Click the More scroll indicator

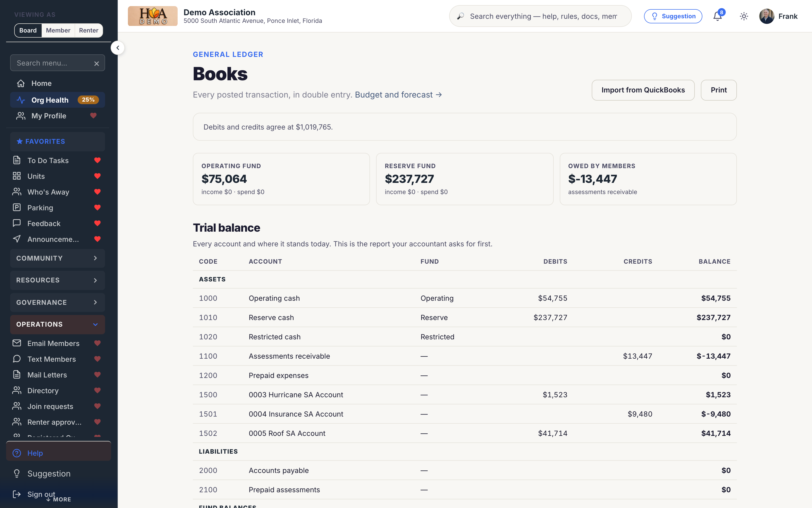click(x=59, y=500)
